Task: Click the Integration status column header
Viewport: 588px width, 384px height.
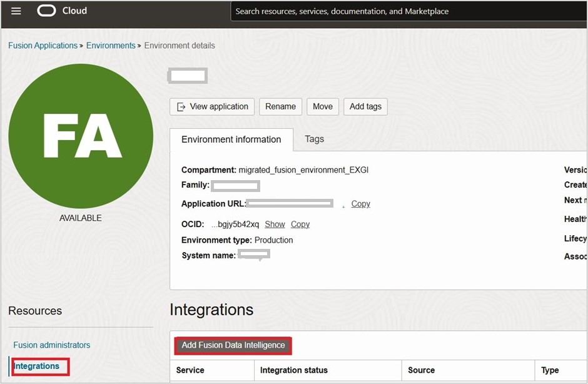Action: pyautogui.click(x=294, y=370)
